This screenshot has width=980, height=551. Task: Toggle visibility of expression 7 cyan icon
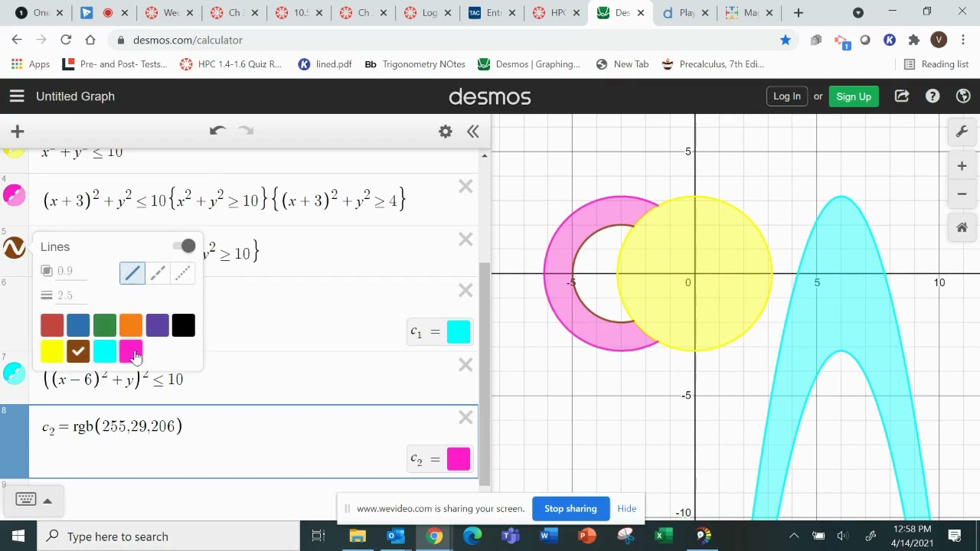click(x=15, y=373)
